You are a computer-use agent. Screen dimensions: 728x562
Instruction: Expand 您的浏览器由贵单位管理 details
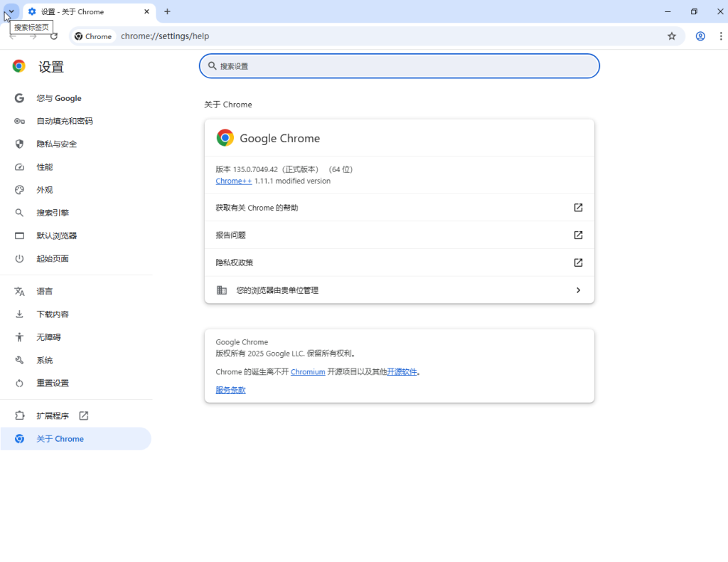point(399,290)
